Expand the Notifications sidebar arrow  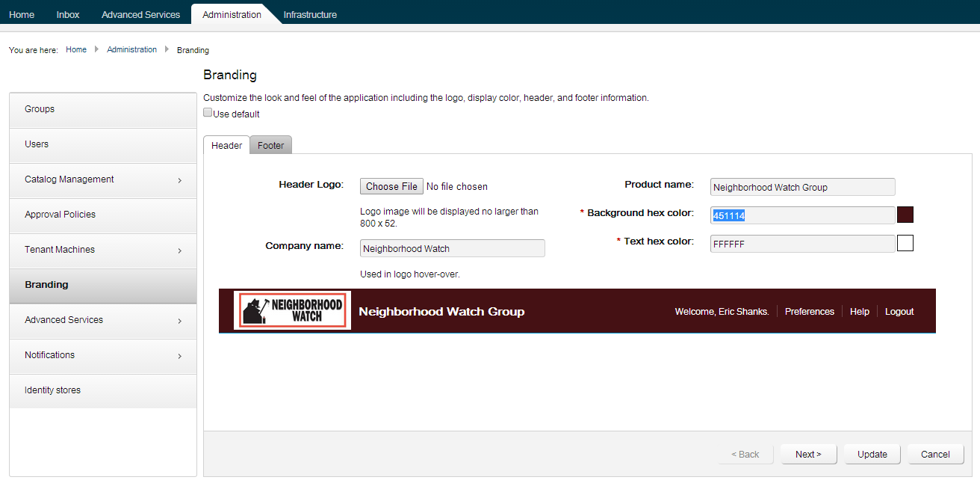(179, 356)
